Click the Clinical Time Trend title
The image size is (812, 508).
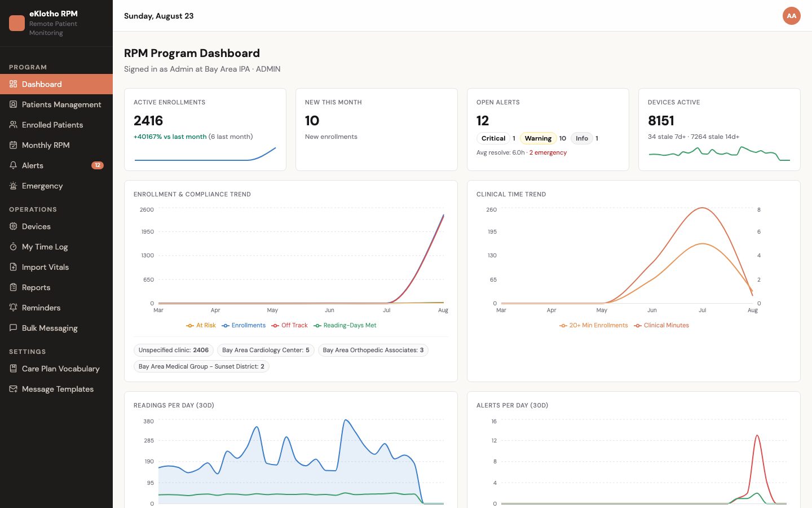pos(511,194)
